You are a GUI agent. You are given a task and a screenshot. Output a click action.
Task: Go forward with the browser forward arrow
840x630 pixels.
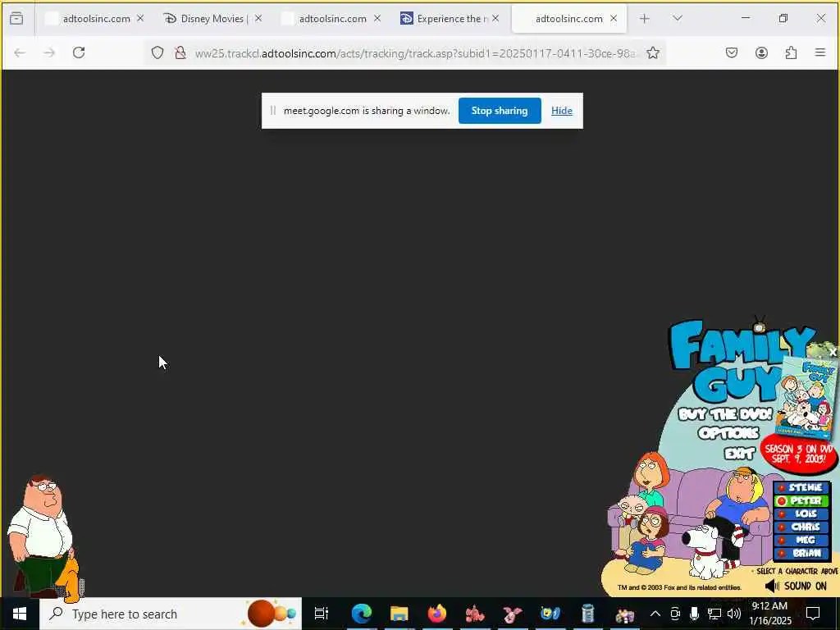pos(49,52)
